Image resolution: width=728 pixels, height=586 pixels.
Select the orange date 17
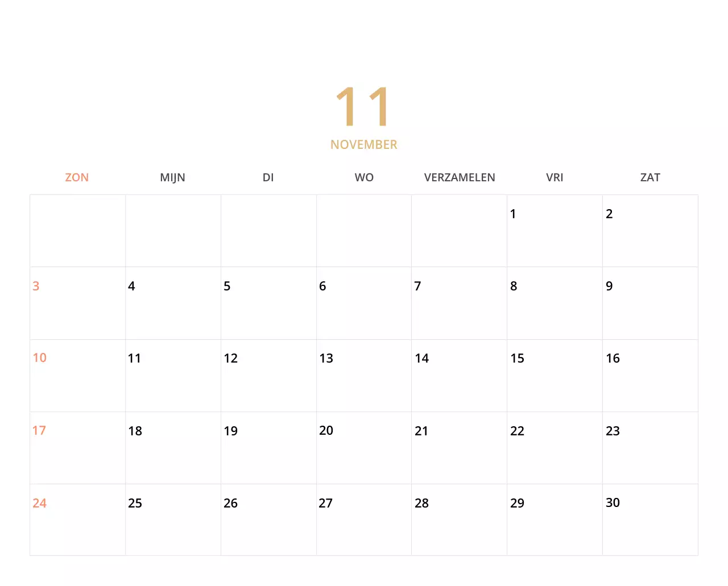39,430
